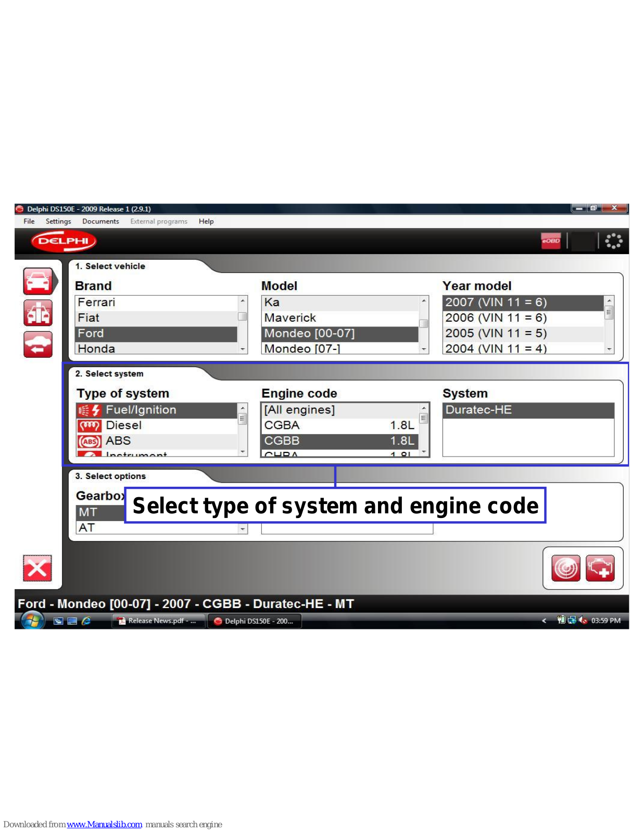This screenshot has height=833, width=644.
Task: Click the red X cancel icon
Action: coord(37,568)
